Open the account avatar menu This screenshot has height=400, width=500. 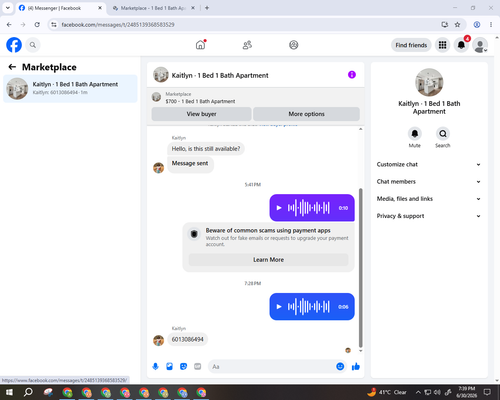tap(480, 45)
